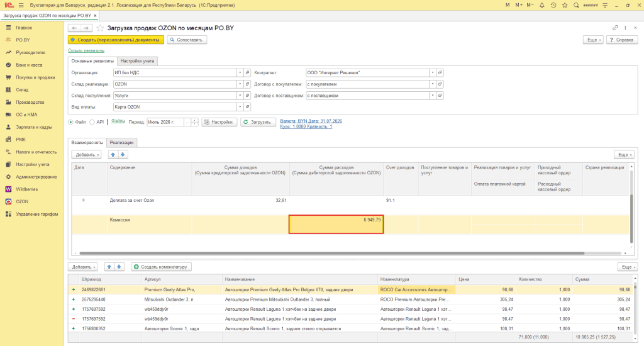Switch to Основные реквизиты tab
644x346 pixels.
coord(92,61)
